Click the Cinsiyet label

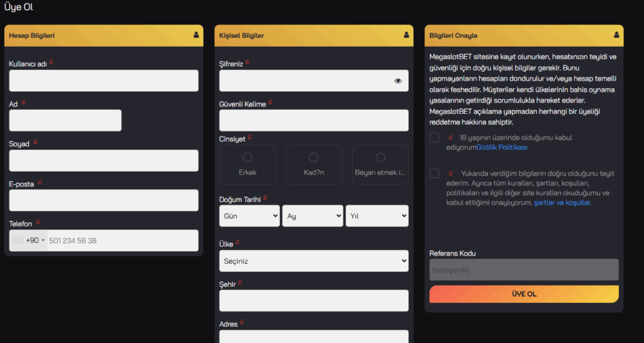(232, 139)
